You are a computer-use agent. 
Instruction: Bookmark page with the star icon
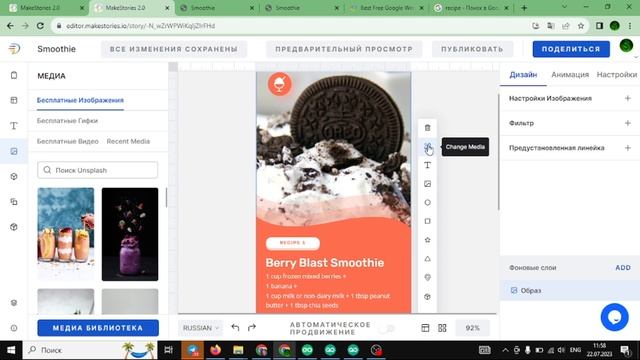581,26
